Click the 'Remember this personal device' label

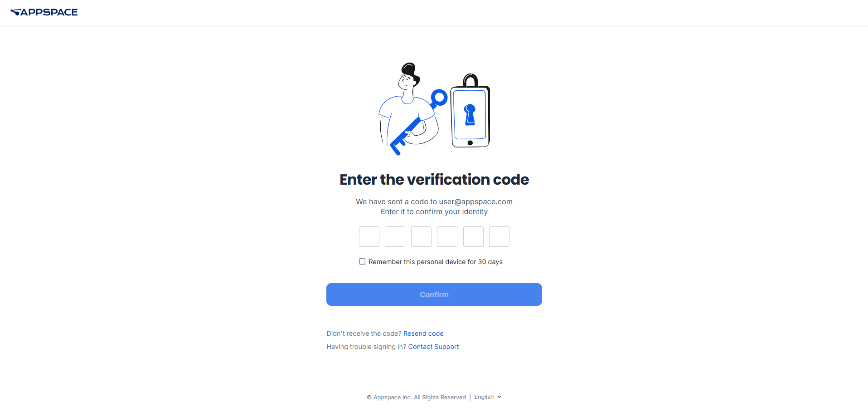point(436,262)
